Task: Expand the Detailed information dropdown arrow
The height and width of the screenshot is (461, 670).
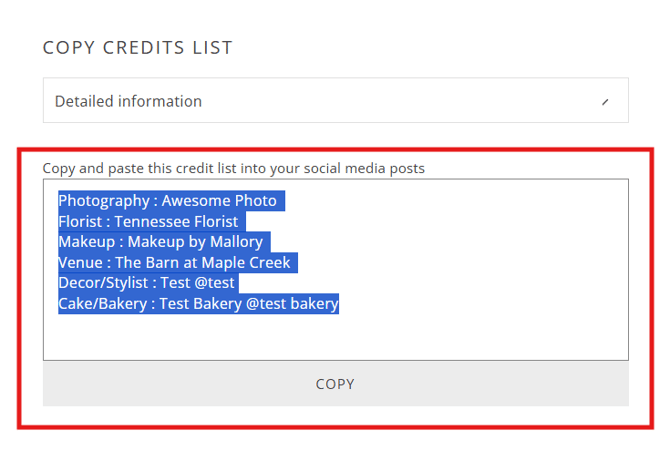Action: click(605, 102)
